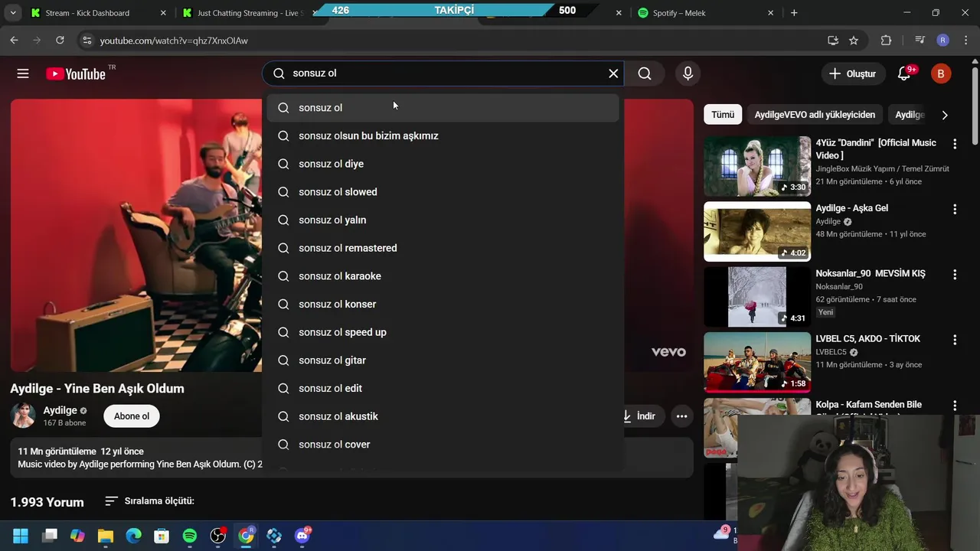Select suggestion "sonsuz ol cover"

tap(443, 445)
